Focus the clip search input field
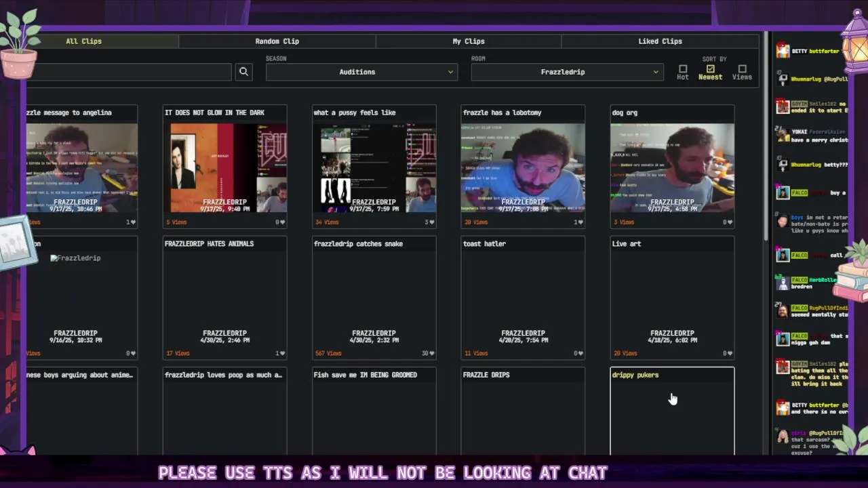Screen dimensions: 868x488 coord(129,72)
